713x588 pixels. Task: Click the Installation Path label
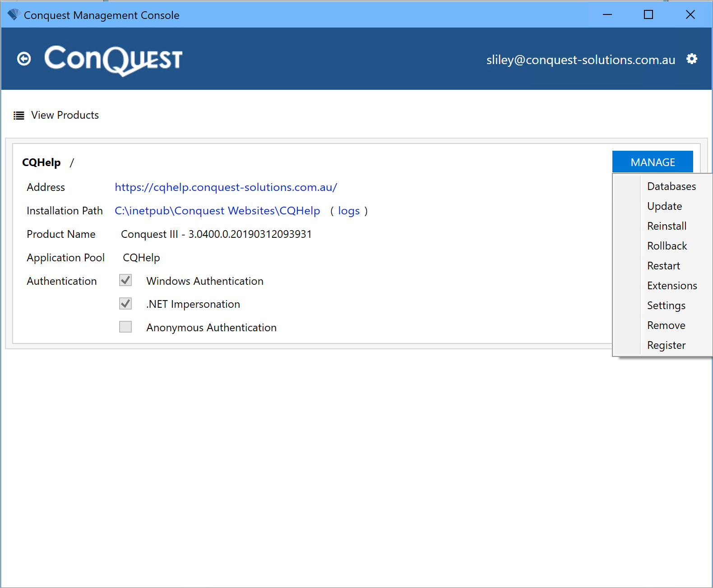pos(65,211)
